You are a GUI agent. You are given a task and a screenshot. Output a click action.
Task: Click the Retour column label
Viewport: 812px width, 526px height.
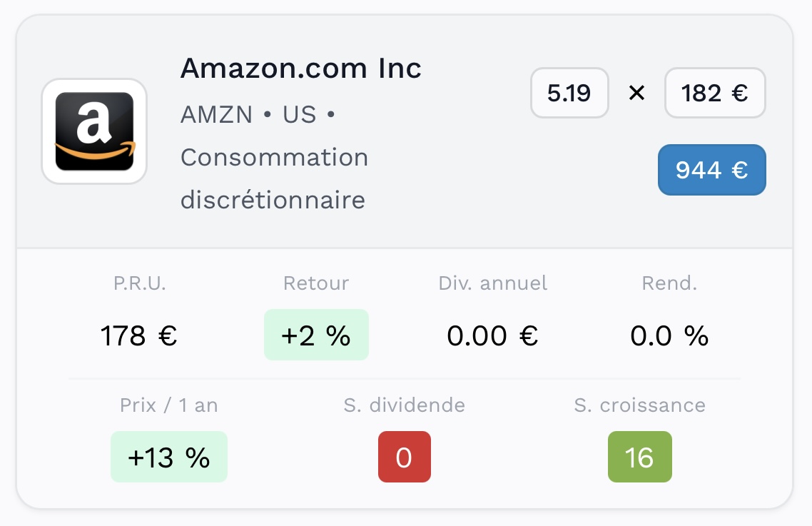click(316, 283)
